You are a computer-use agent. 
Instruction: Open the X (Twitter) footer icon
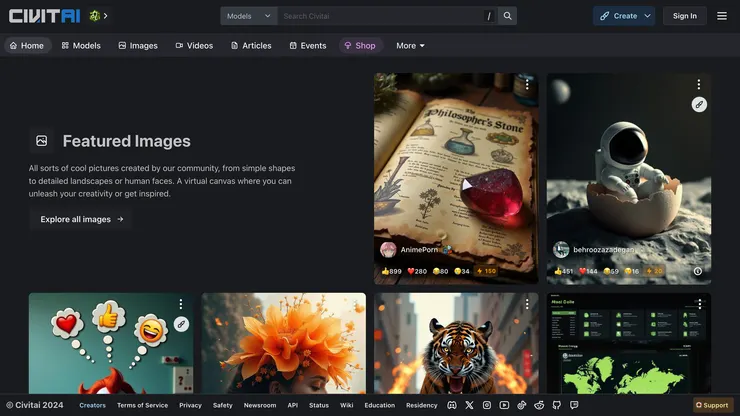tap(469, 405)
